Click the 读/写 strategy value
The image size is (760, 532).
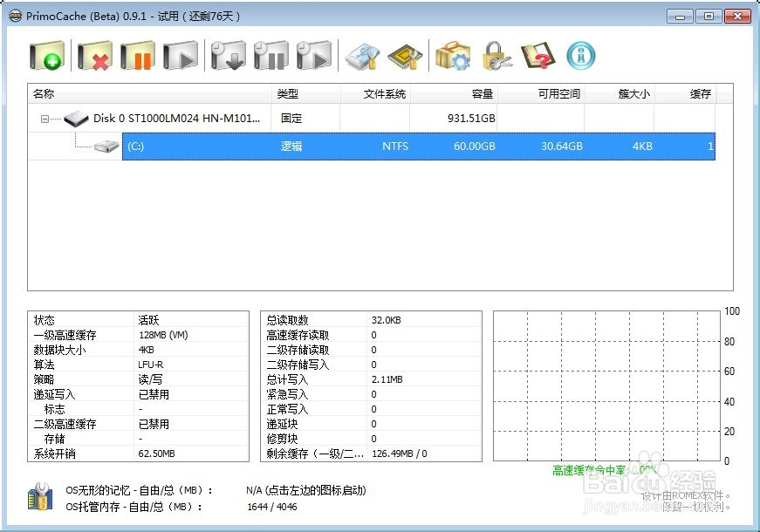coord(150,379)
